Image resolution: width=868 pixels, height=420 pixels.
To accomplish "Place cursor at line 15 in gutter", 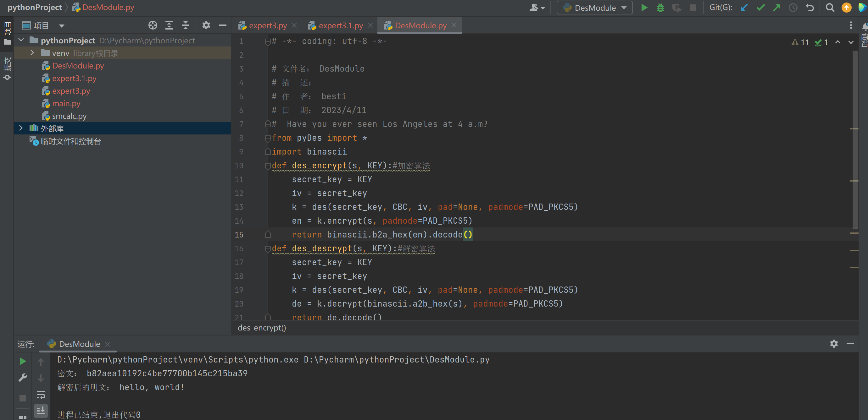I will [239, 235].
